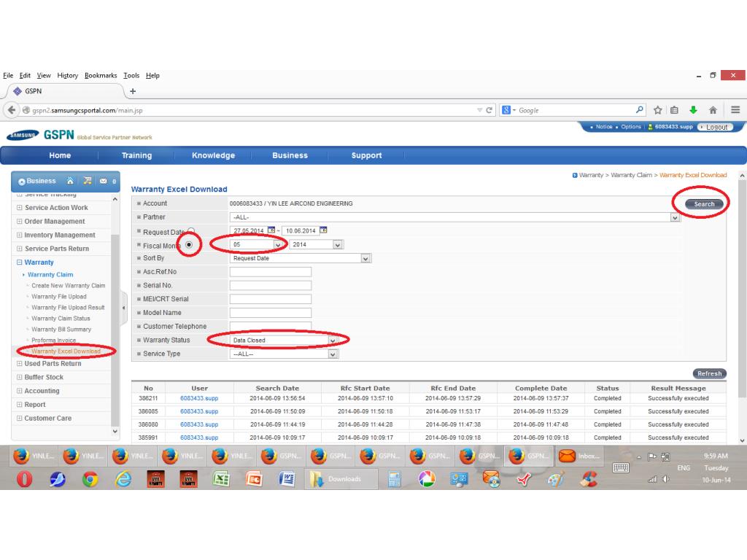Click the touch keyboard icon in the system tray
This screenshot has width=747, height=560.
click(x=620, y=467)
